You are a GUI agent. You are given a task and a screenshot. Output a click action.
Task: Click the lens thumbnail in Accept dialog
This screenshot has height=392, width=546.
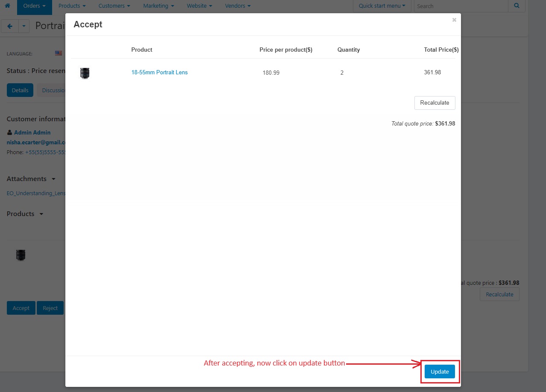(x=85, y=73)
